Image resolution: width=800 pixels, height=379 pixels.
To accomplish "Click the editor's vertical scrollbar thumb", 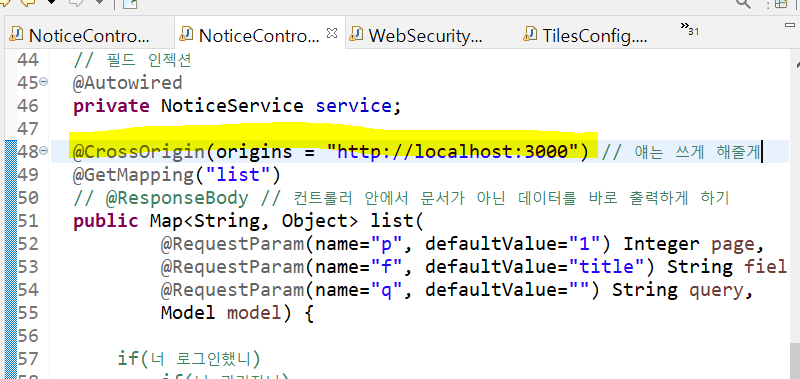I will pyautogui.click(x=794, y=361).
